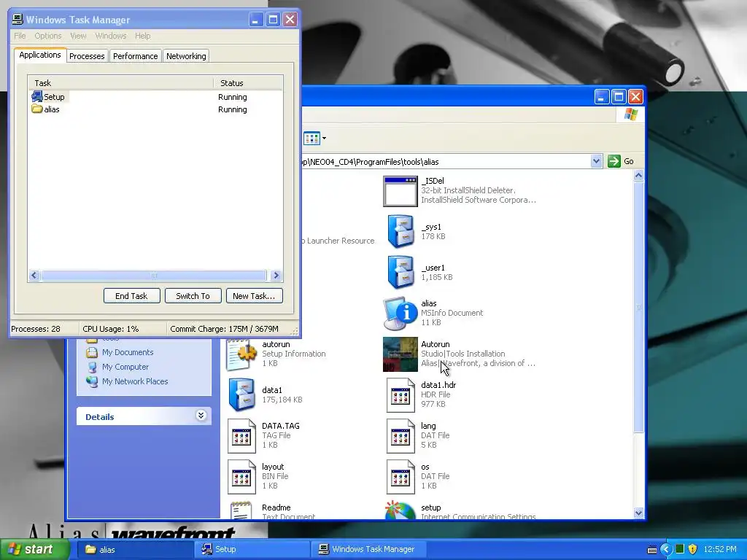Open My Documents link in sidebar
747x560 pixels.
pos(128,352)
